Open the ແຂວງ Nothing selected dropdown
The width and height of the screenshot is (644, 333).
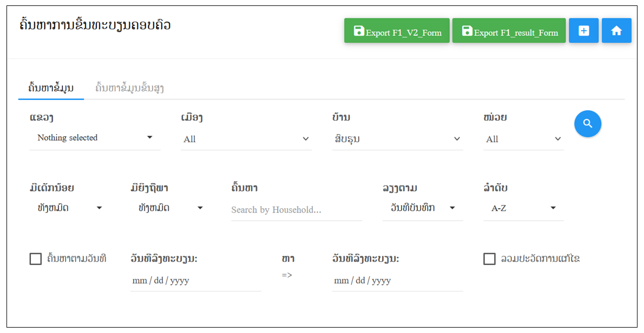pyautogui.click(x=95, y=138)
